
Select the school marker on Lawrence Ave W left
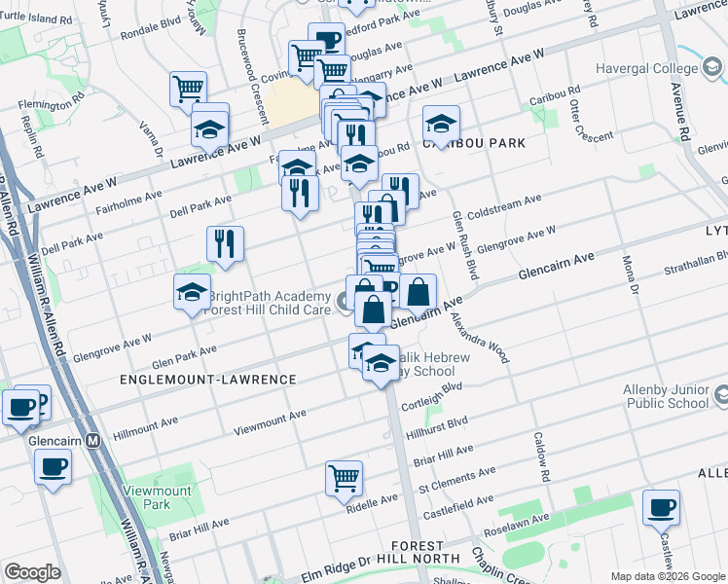click(x=210, y=128)
